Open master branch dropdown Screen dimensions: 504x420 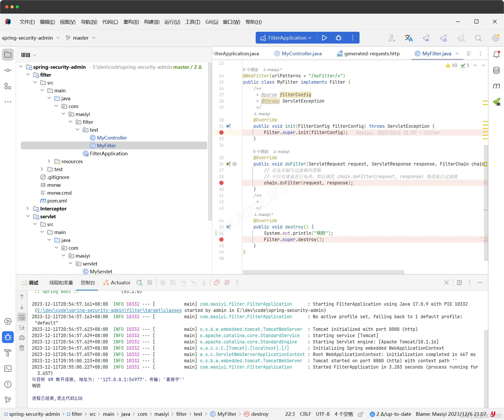[x=80, y=38]
